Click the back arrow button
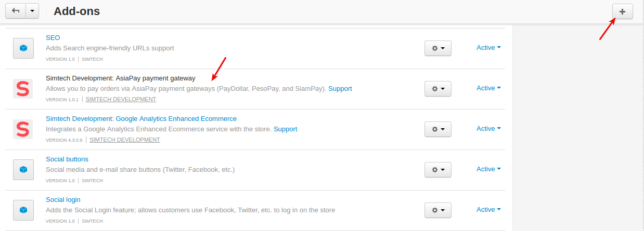Screen dimensions: 644x231 16,11
